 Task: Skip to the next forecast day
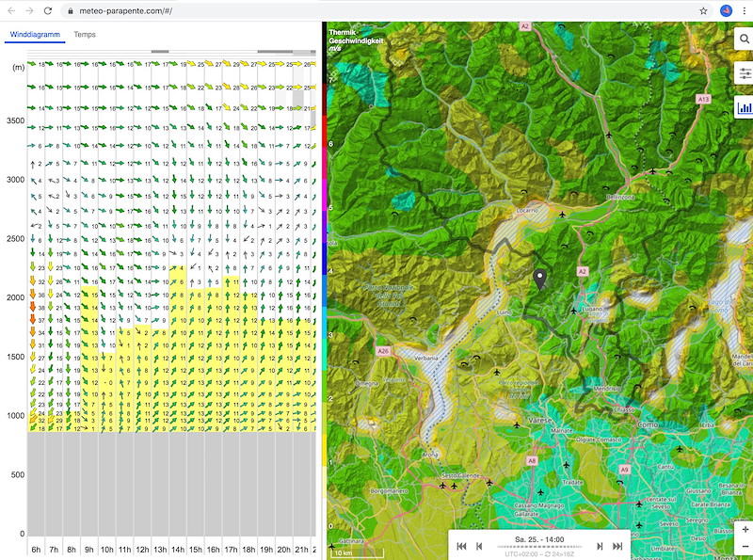click(x=617, y=546)
